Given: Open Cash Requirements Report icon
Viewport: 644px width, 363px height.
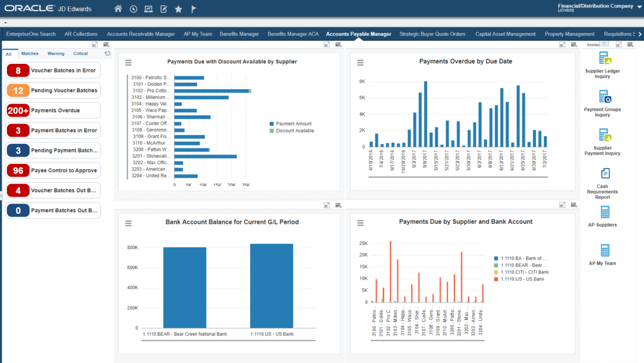Looking at the screenshot, I should tap(605, 173).
